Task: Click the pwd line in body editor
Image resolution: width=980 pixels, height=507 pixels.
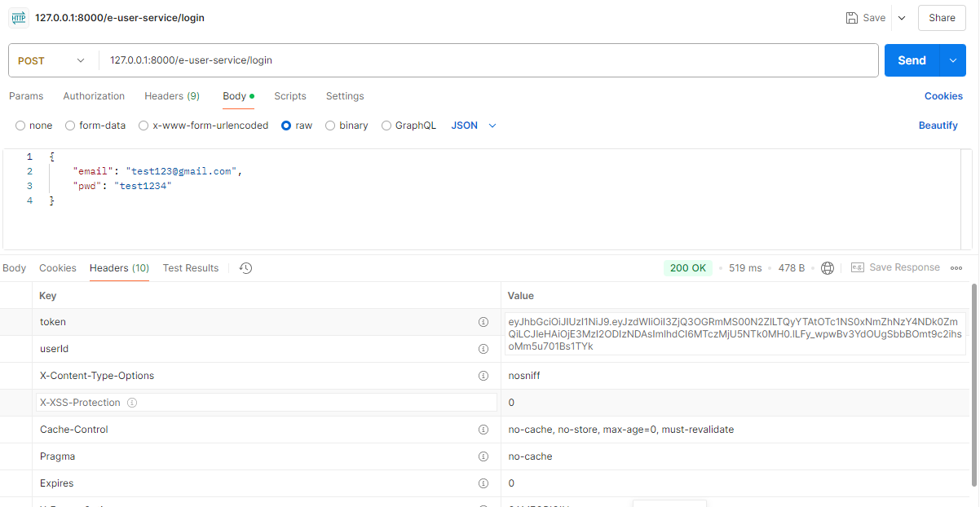Action: [123, 186]
